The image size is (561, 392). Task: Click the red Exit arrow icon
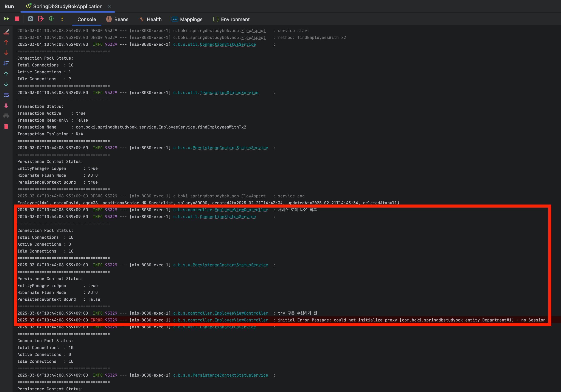tap(41, 19)
